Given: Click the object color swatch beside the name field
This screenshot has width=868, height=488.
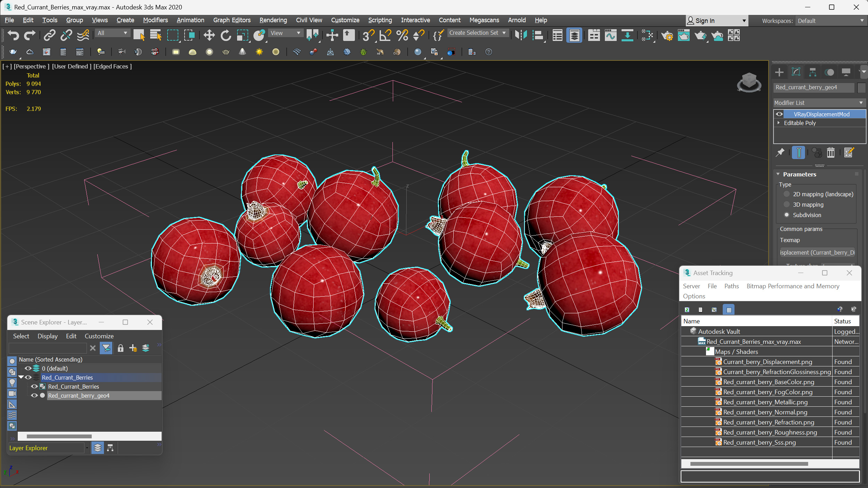Looking at the screenshot, I should pos(861,88).
